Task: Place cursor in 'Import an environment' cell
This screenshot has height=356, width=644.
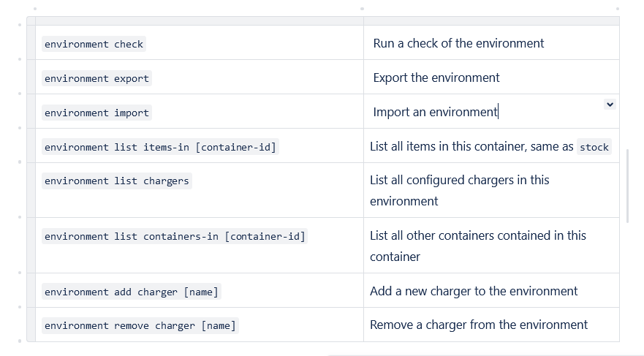Action: [435, 112]
